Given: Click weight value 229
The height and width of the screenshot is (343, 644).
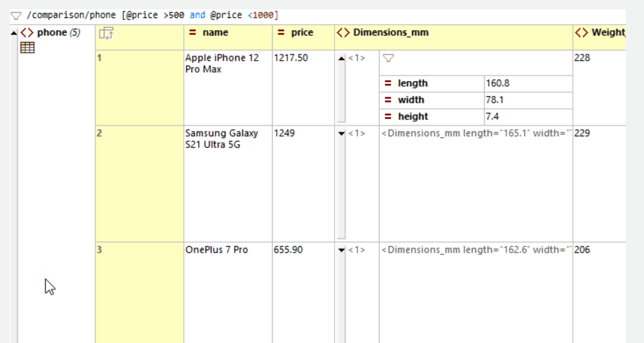Looking at the screenshot, I should [582, 133].
